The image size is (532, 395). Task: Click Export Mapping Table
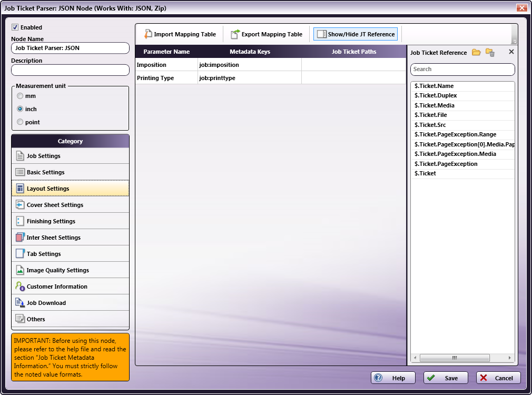coord(267,34)
